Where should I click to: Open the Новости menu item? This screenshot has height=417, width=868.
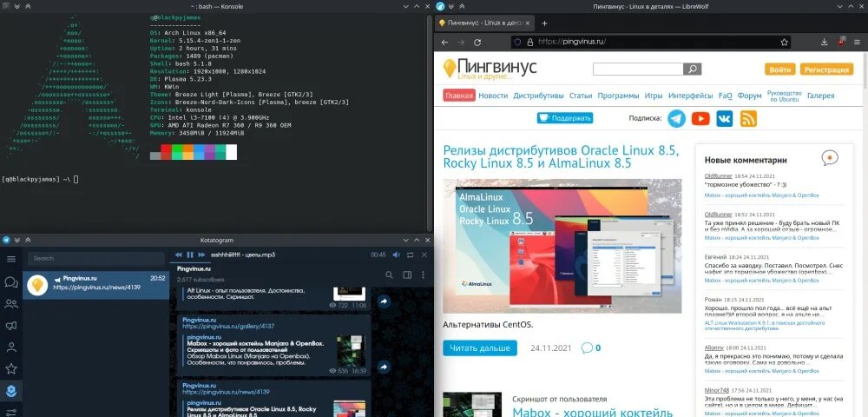[493, 96]
